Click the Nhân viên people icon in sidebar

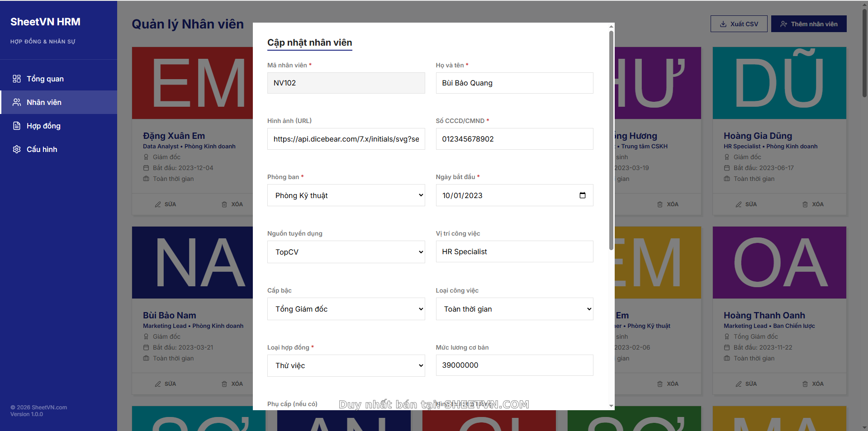point(17,102)
